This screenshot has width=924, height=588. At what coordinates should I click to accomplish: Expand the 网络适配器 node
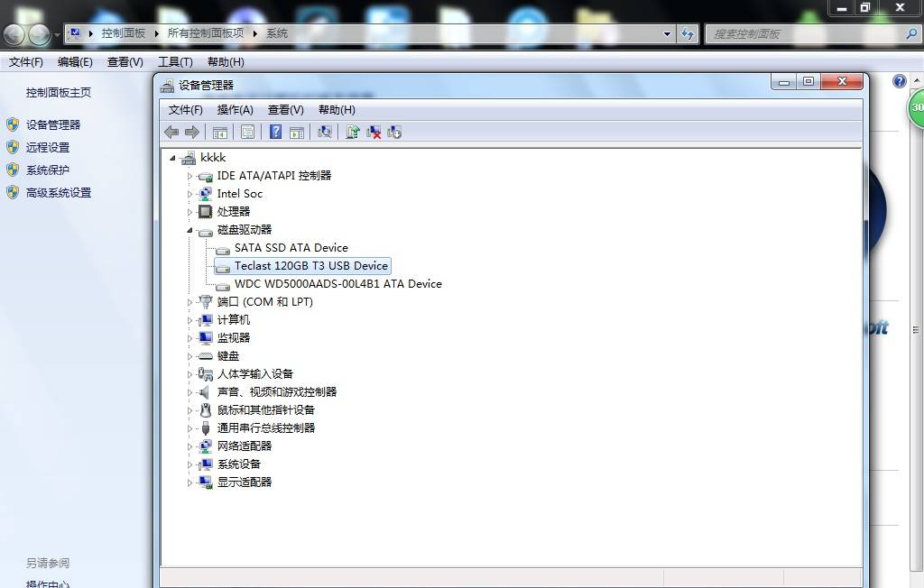pyautogui.click(x=189, y=446)
